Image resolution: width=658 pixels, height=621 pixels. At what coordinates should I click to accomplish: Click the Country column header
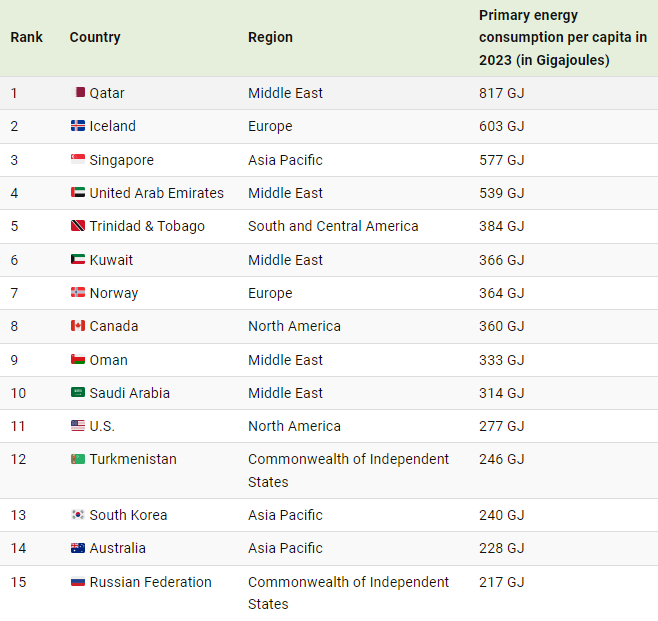(95, 37)
